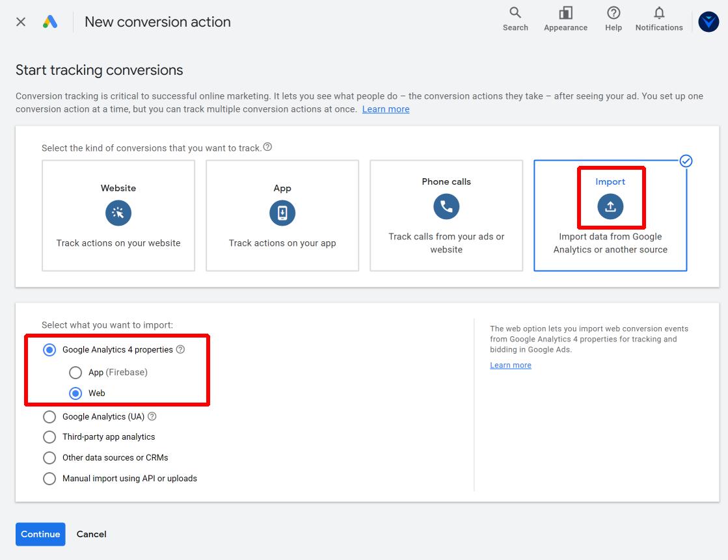Screen dimensions: 728x560
Task: Click the 'Website' card title
Action: coord(118,188)
